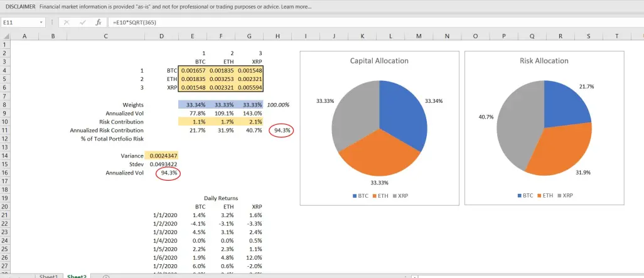This screenshot has height=278, width=644.
Task: Click annualized vol cell 143.0%
Action: [x=249, y=114]
